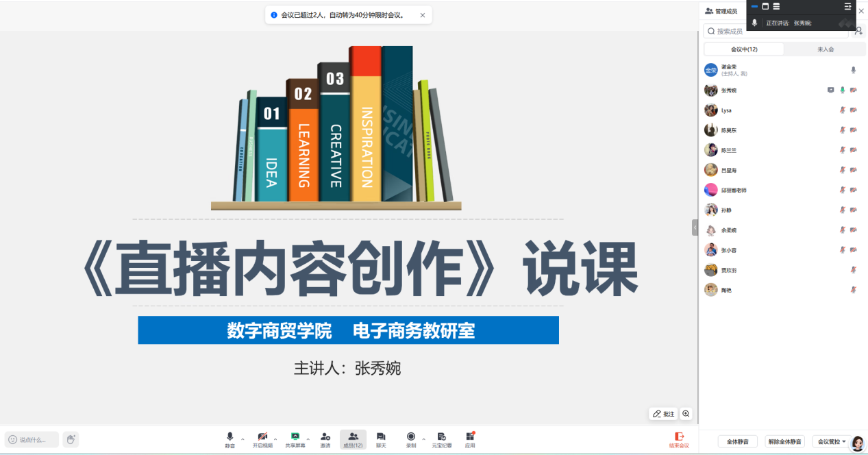Open the 会议管控 dropdown
868x455 pixels.
tap(832, 442)
